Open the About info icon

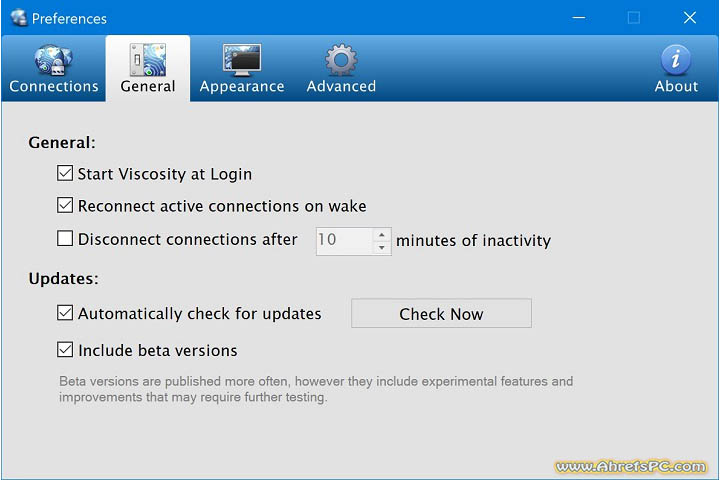pyautogui.click(x=675, y=60)
